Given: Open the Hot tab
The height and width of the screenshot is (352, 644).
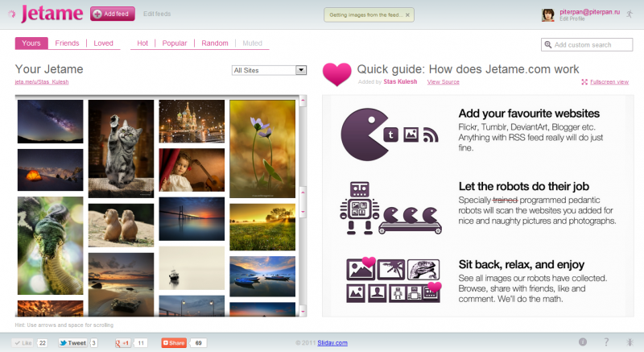Looking at the screenshot, I should 142,43.
